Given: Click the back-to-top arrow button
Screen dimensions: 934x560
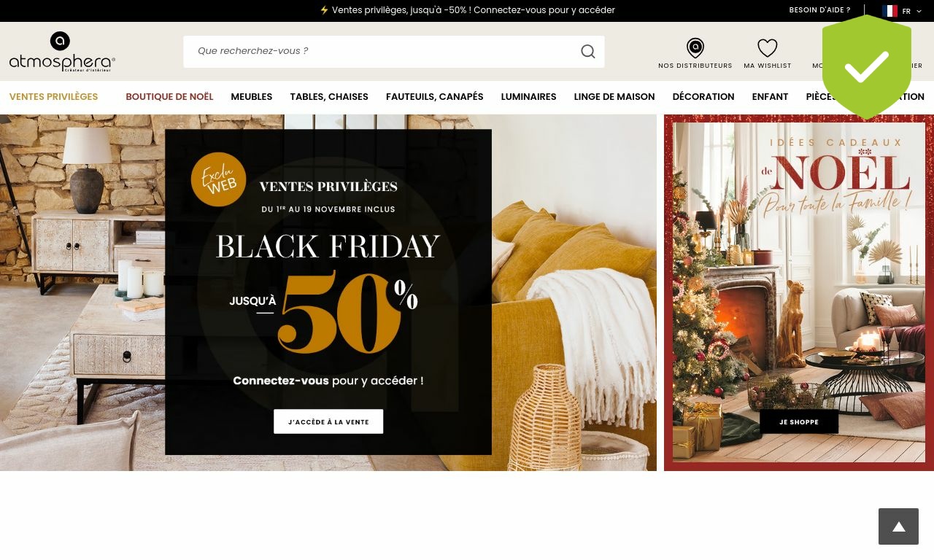Looking at the screenshot, I should [898, 526].
